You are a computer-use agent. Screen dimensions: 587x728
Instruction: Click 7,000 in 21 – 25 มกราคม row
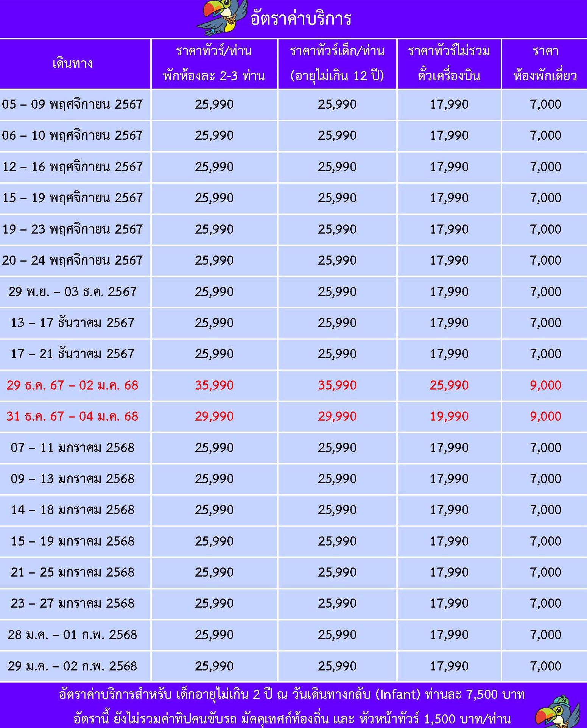545,572
